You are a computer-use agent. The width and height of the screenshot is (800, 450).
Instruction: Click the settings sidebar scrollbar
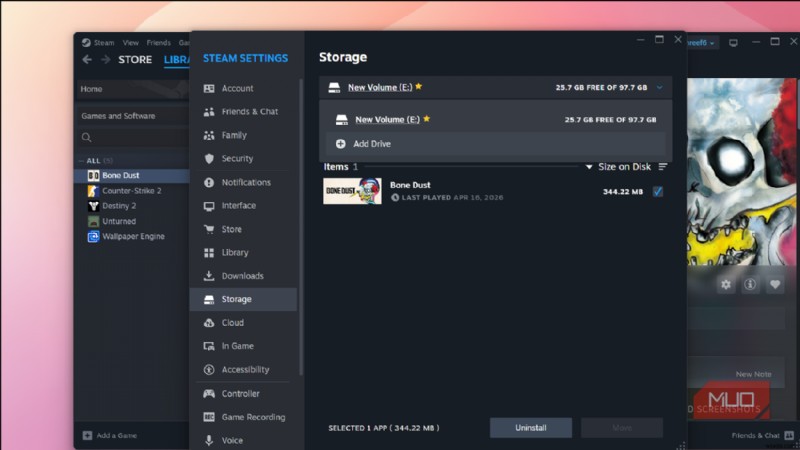(x=301, y=227)
